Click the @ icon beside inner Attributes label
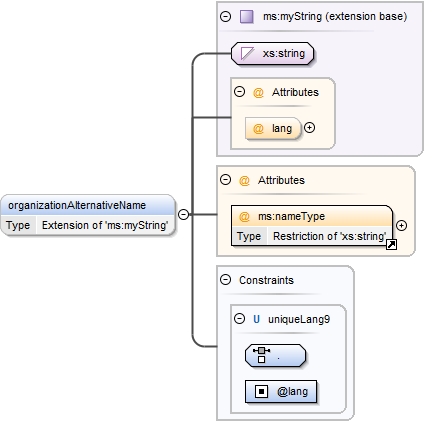 258,92
